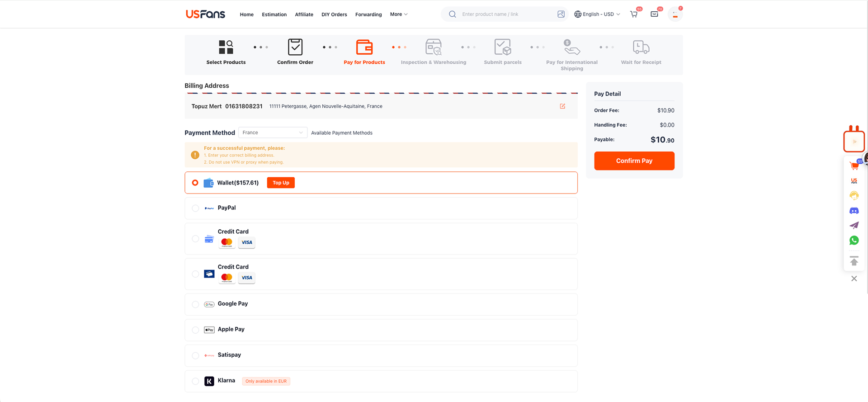The height and width of the screenshot is (402, 868).
Task: Select the PayPal radio button
Action: [x=195, y=208]
